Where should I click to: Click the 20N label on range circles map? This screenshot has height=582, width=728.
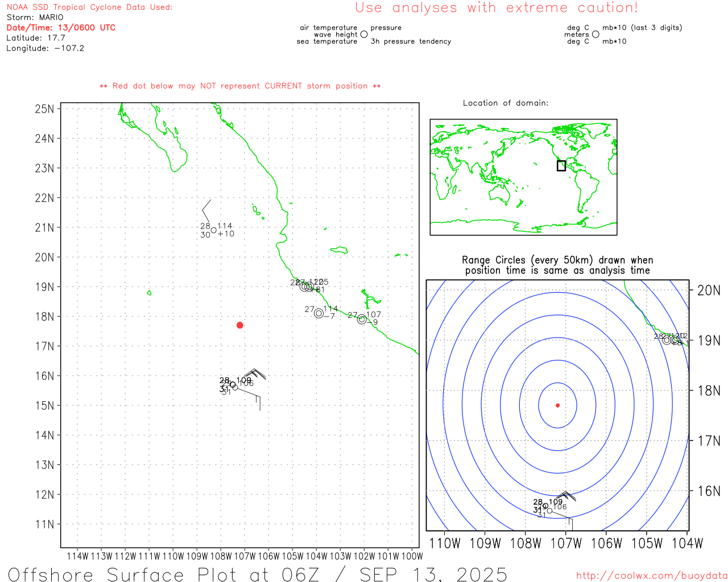(709, 290)
